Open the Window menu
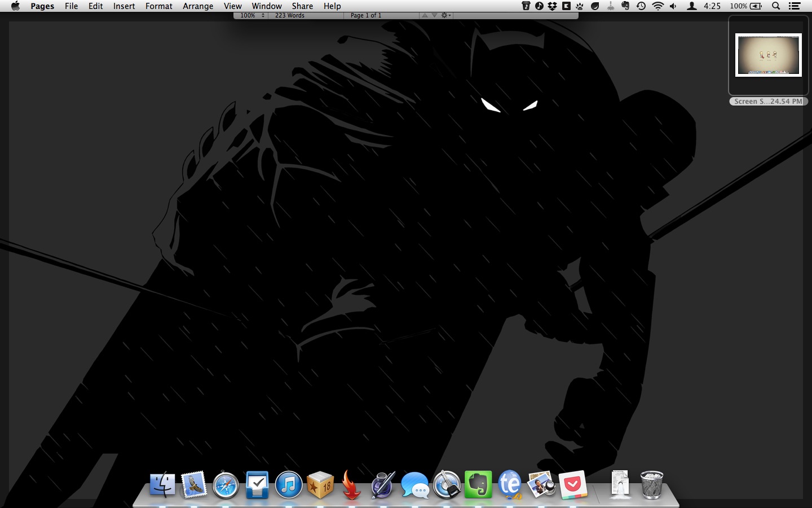 point(267,6)
